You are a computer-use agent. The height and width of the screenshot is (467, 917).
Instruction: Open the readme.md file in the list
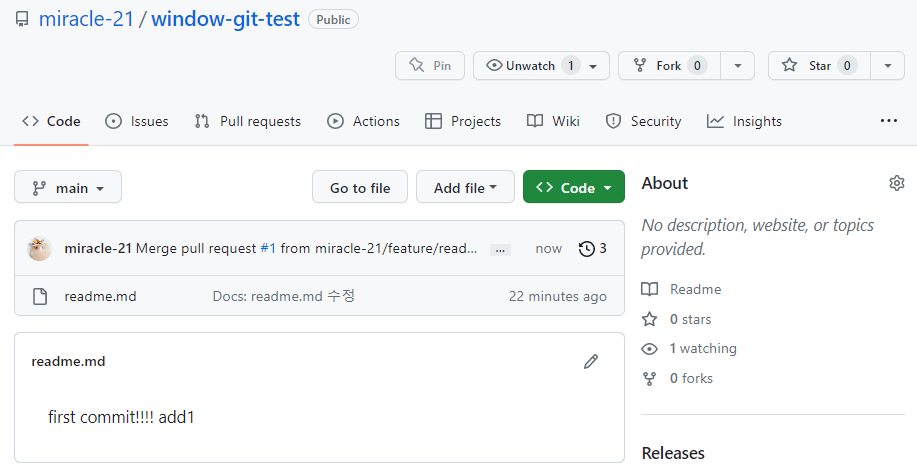tap(100, 296)
